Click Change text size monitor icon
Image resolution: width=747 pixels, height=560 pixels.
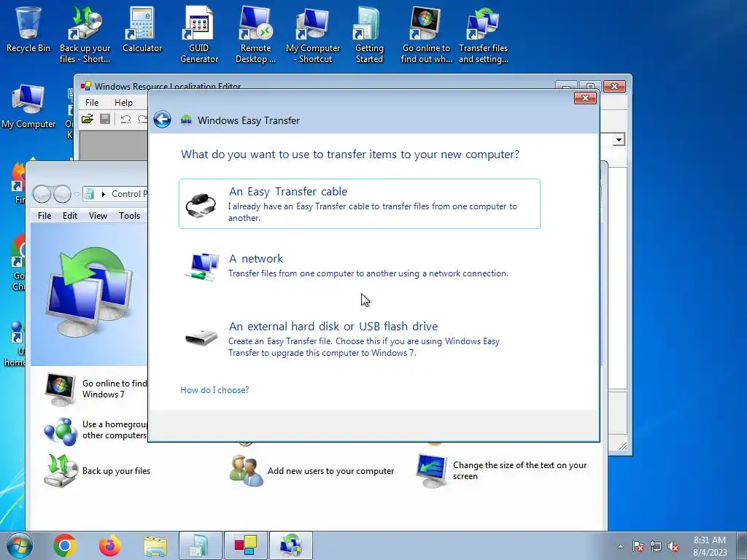coord(432,470)
